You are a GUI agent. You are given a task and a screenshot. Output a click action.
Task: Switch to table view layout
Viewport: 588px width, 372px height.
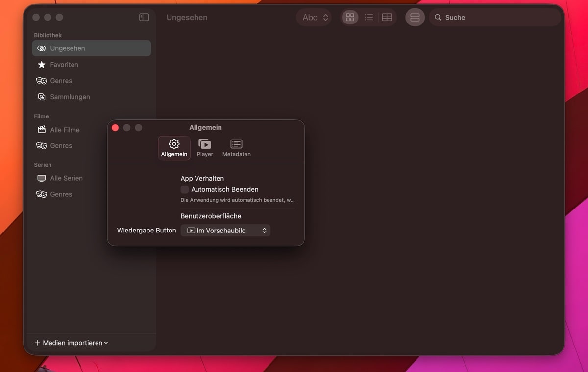387,17
